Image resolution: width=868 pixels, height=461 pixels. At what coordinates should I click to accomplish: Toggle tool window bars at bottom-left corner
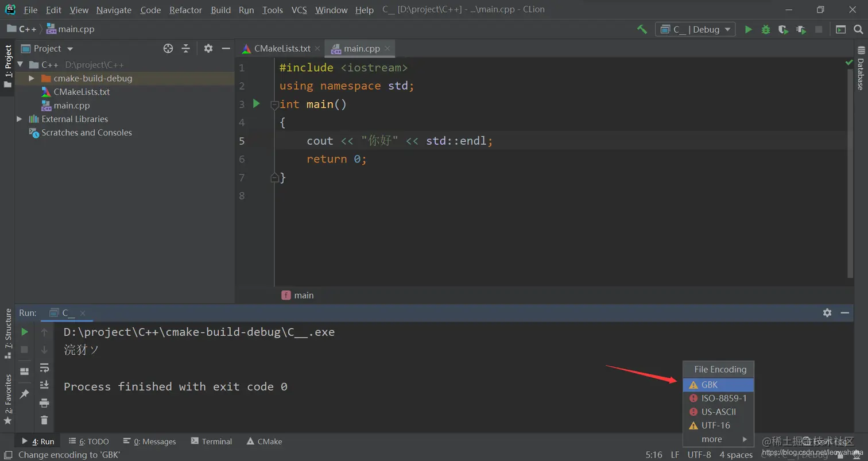pos(7,455)
